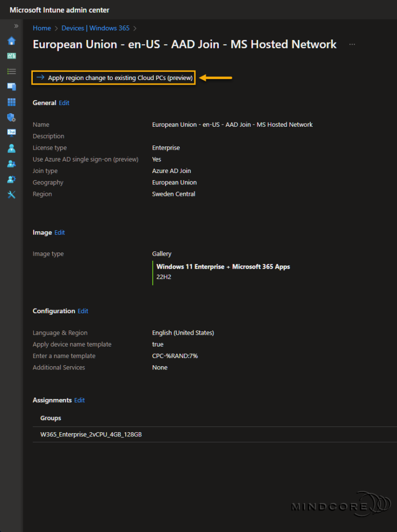Screen dimensions: 397x532
Task: Expand the sidebar with the double chevron
Action: (x=16, y=26)
